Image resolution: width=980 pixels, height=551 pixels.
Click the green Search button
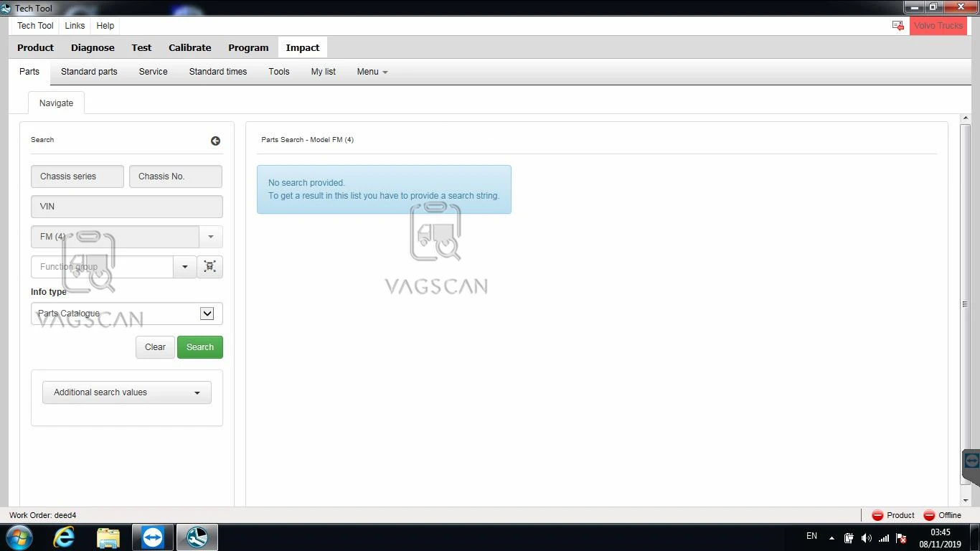coord(200,347)
